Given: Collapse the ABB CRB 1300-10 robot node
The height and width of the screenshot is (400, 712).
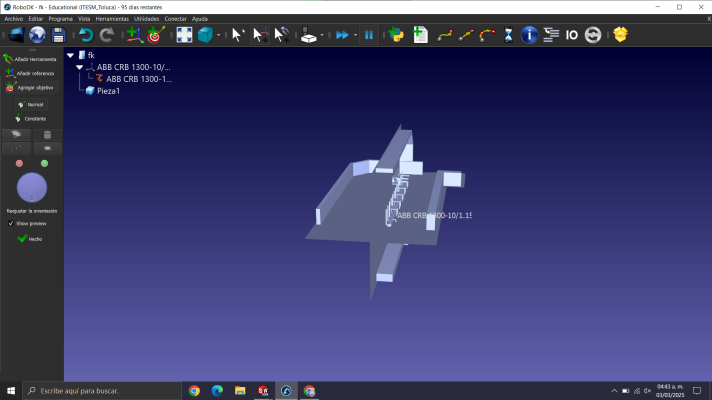Looking at the screenshot, I should tap(80, 67).
